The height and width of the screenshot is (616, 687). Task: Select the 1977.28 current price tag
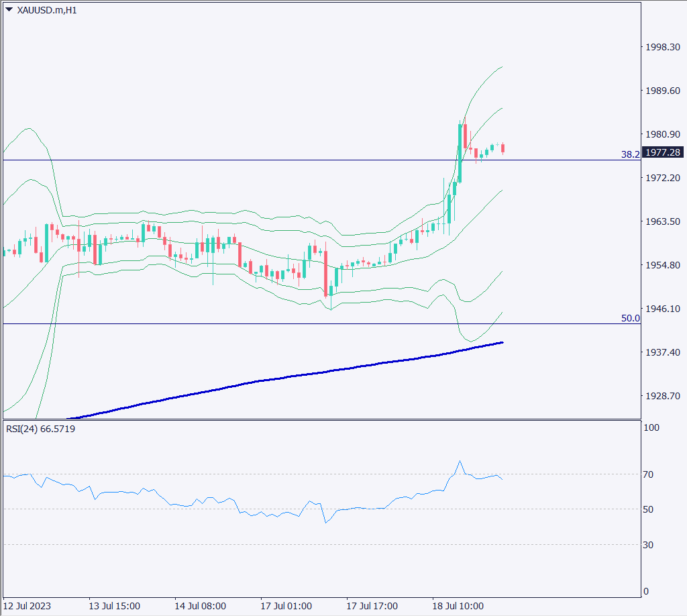663,152
